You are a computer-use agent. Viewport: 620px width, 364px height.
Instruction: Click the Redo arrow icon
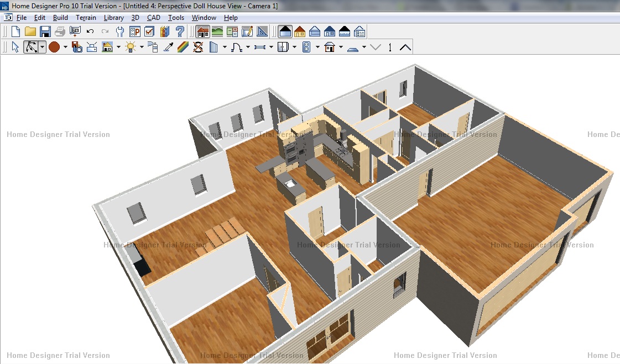(105, 31)
